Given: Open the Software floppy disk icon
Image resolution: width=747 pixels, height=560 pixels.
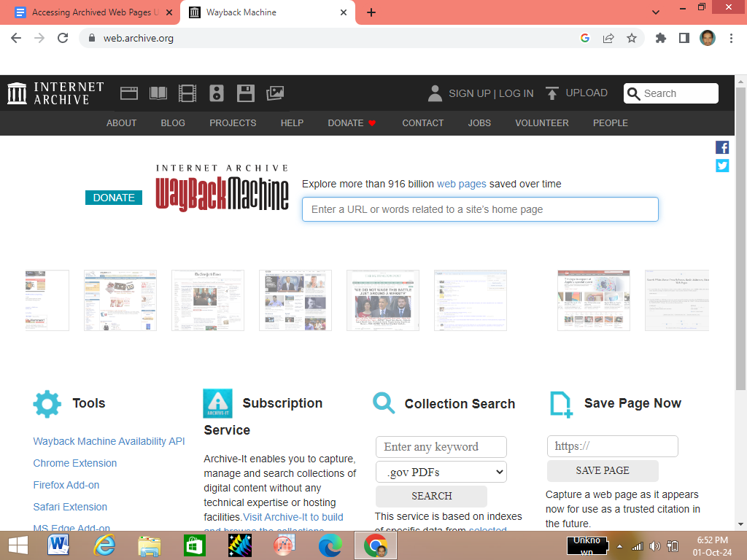Looking at the screenshot, I should 246,93.
